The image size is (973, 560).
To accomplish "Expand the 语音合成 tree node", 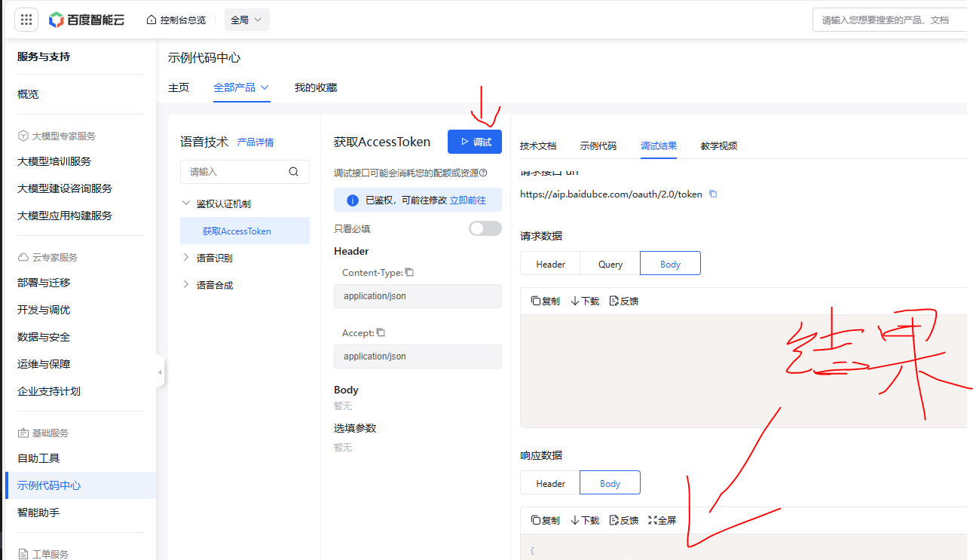I will (186, 285).
